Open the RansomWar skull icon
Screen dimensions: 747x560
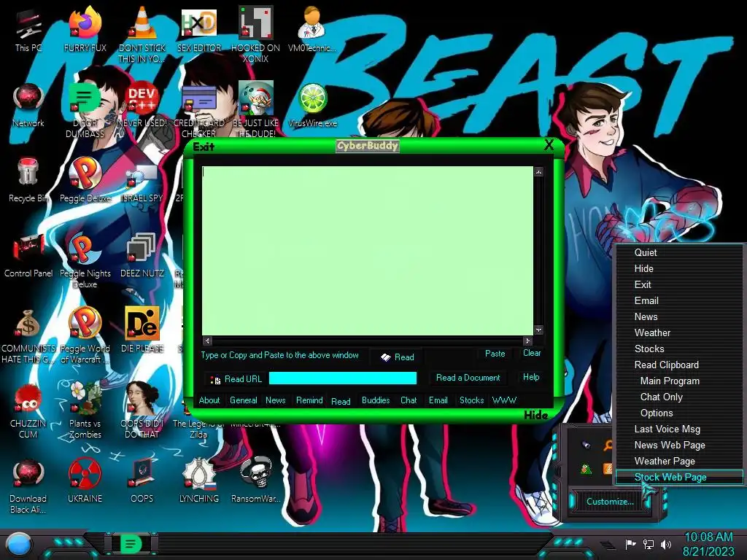[x=255, y=481]
